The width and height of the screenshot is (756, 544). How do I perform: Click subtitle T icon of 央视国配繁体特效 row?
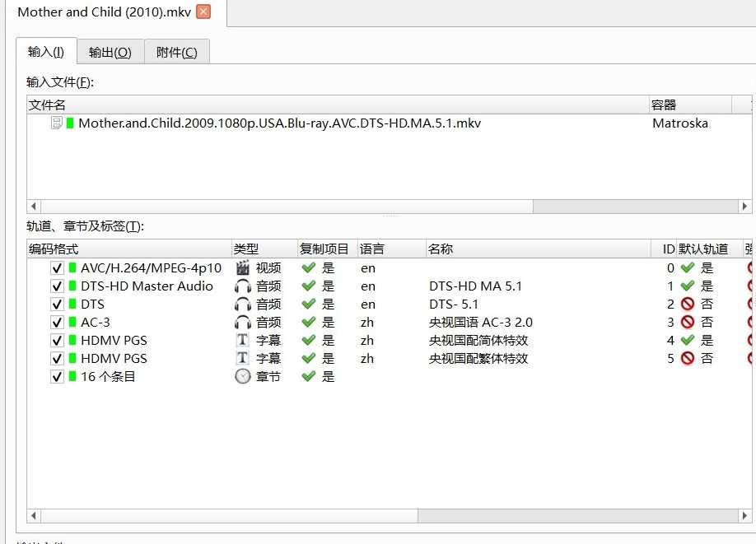click(242, 358)
